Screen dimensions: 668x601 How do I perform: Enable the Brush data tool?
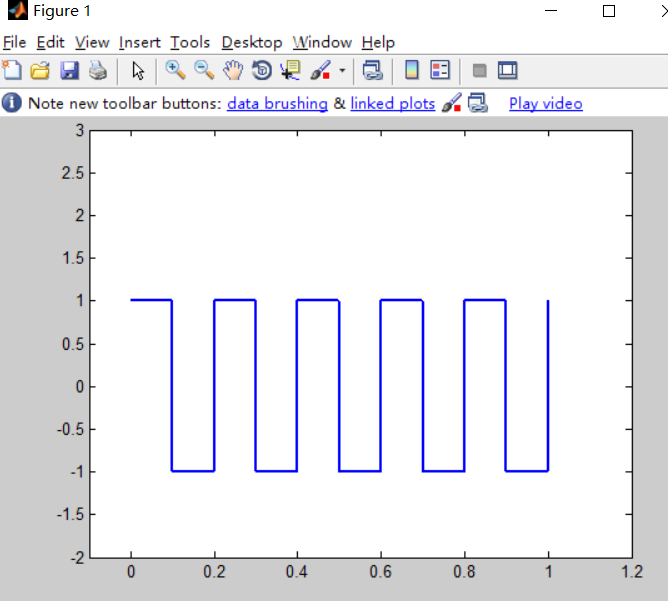320,70
